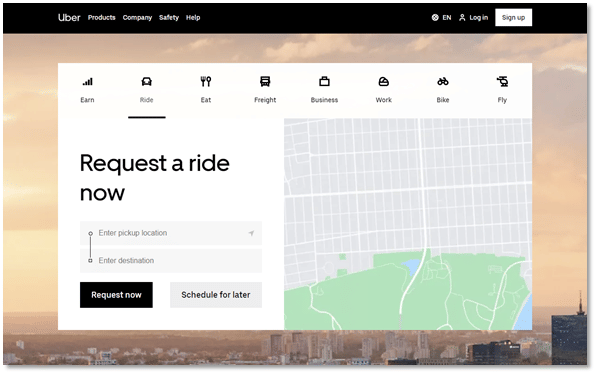
Task: Open the Help menu item
Action: click(193, 17)
